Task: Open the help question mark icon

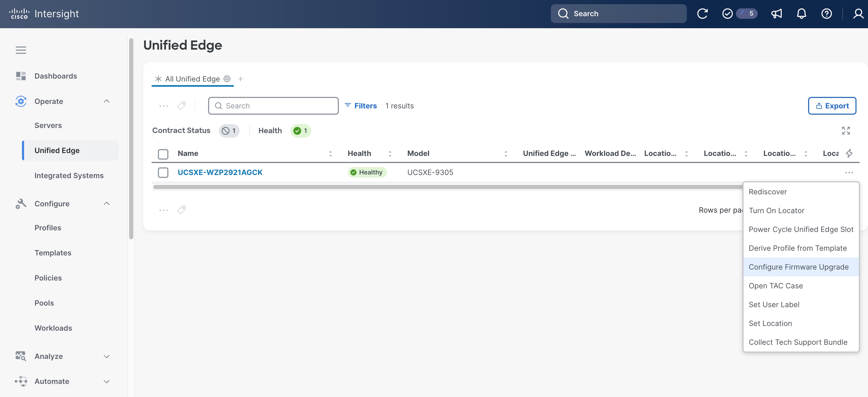Action: click(826, 14)
